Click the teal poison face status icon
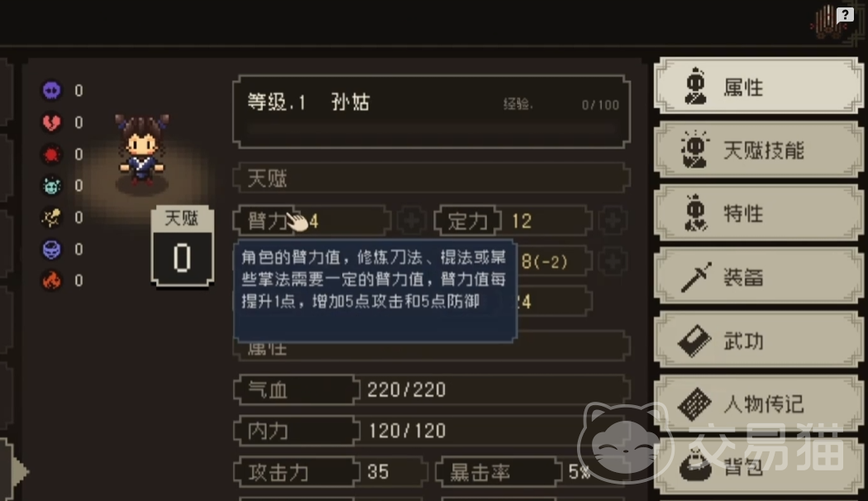Image resolution: width=868 pixels, height=501 pixels. 52,186
